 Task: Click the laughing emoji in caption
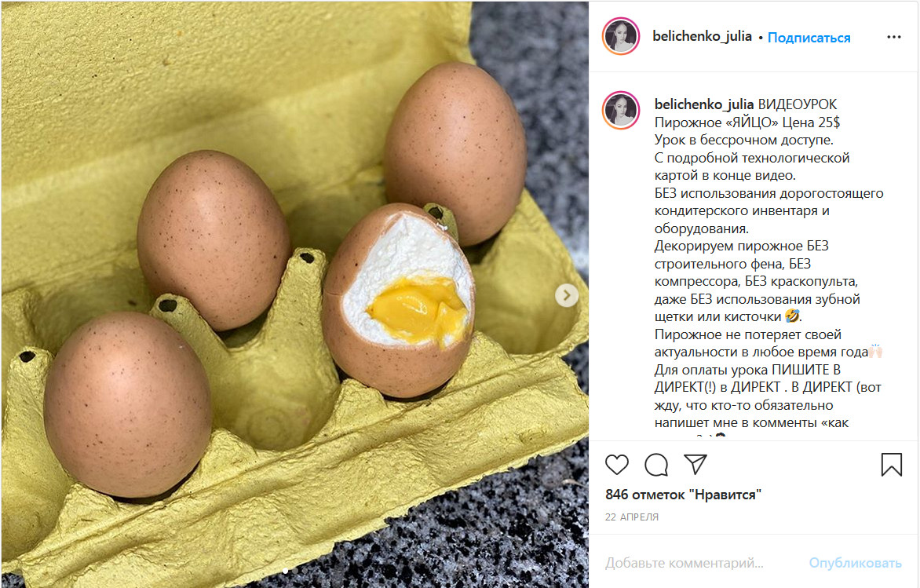pos(792,316)
